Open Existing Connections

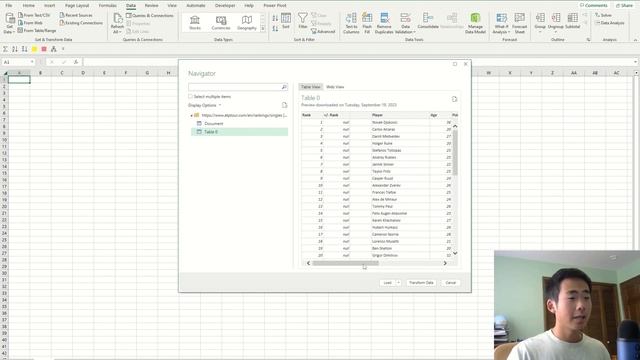pos(81,23)
